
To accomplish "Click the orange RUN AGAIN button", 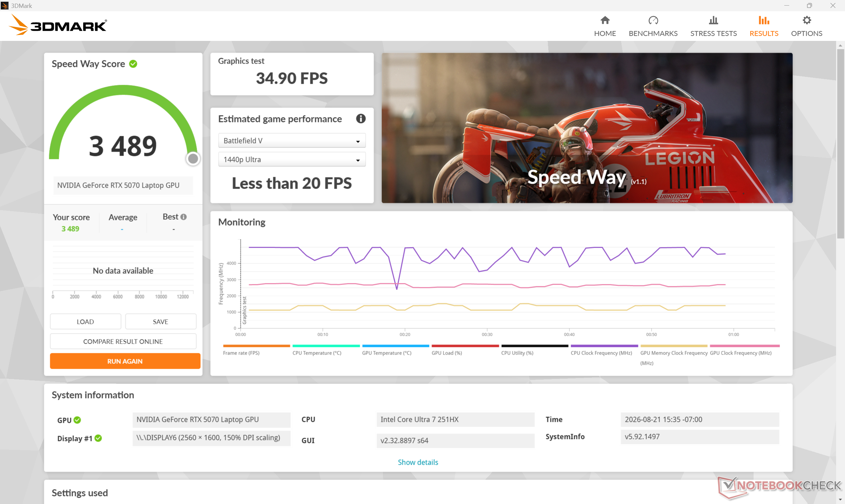I will (125, 361).
